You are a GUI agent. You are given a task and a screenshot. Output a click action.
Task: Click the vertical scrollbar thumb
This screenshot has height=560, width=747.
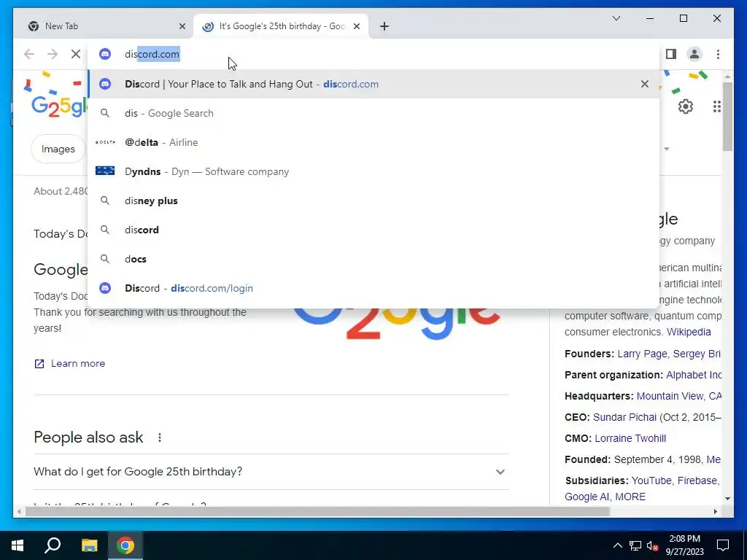click(727, 117)
